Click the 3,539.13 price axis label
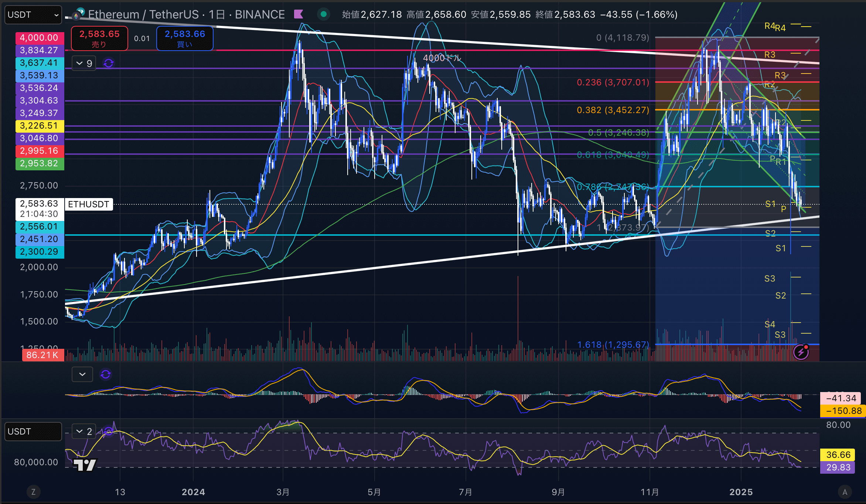Screen dimensions: 866x504 (x=40, y=75)
